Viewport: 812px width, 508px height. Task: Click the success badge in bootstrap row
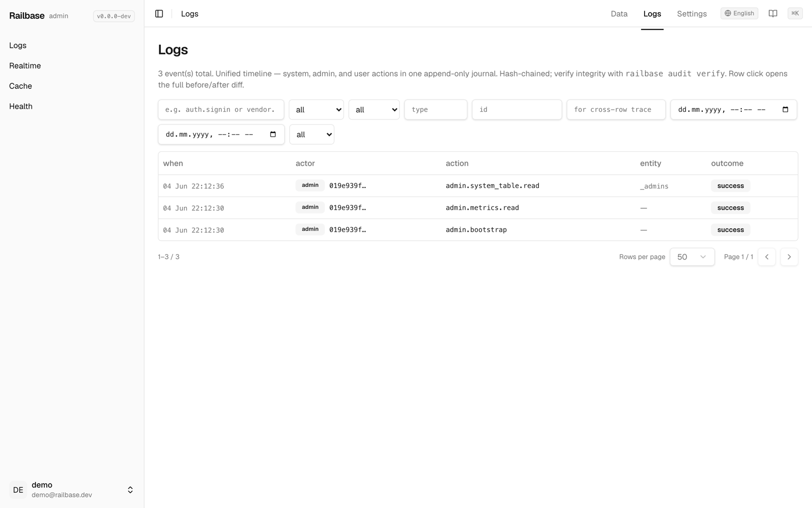(730, 230)
